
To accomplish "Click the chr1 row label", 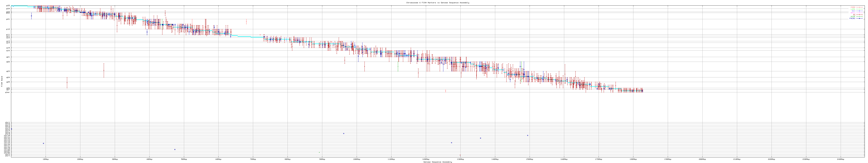I will (x=7, y=122).
